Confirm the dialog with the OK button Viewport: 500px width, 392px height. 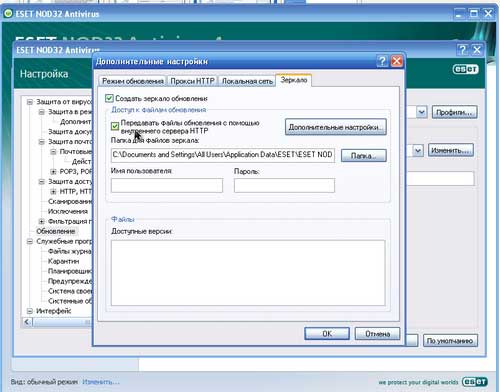(x=327, y=334)
